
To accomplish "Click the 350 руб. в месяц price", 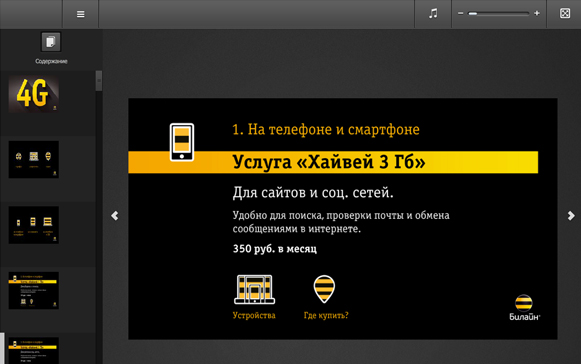I will point(275,249).
